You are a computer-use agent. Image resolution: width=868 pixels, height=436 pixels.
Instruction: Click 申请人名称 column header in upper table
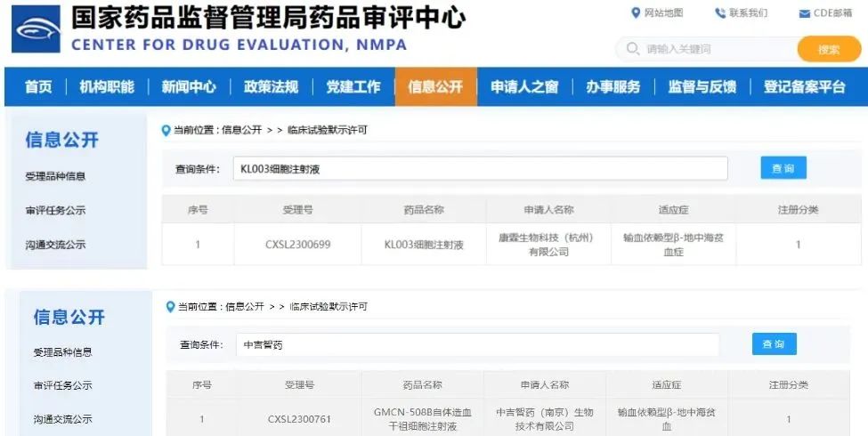pyautogui.click(x=548, y=210)
